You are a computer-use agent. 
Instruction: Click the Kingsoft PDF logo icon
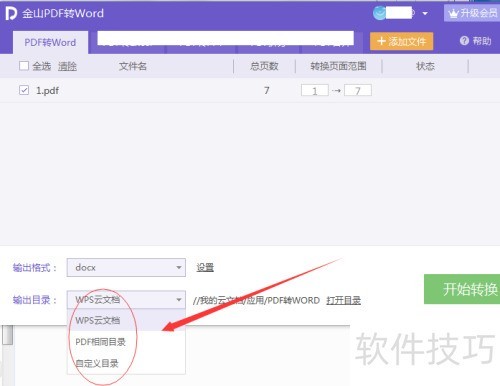11,13
